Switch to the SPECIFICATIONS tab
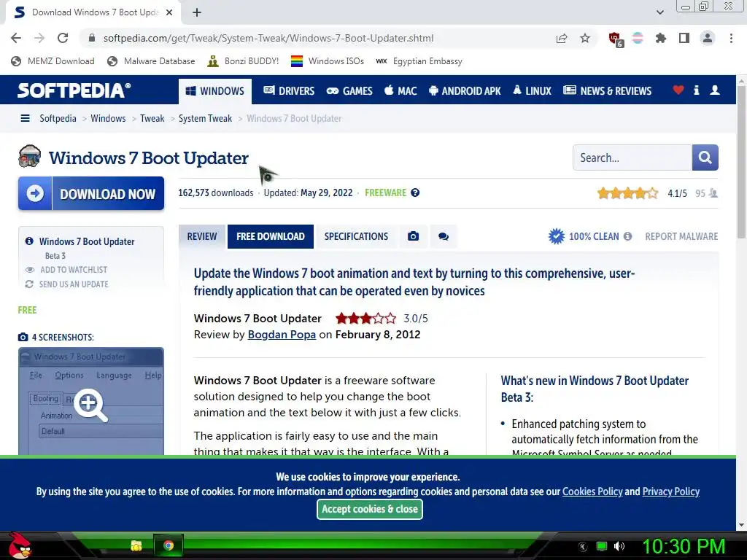This screenshot has height=560, width=747. 356,237
